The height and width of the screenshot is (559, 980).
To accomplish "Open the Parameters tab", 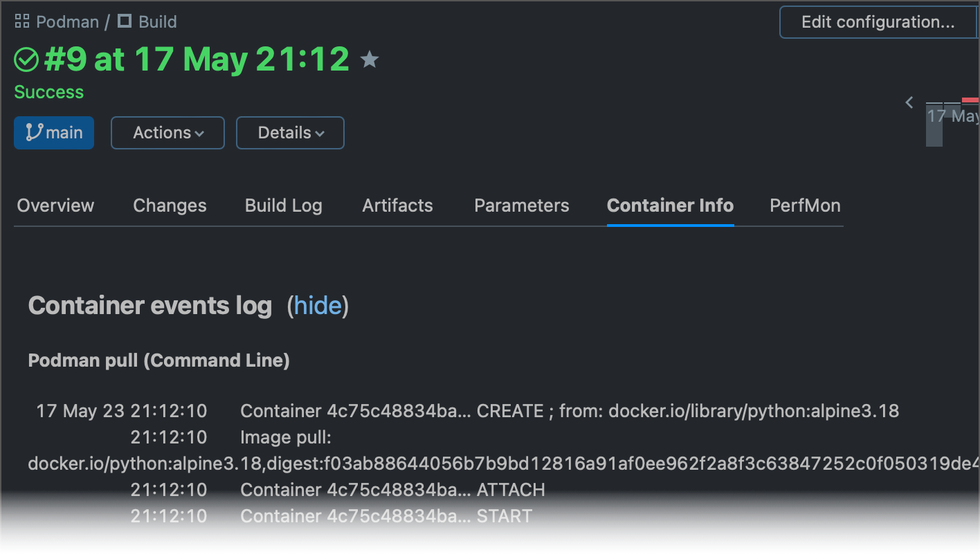I will (x=522, y=205).
